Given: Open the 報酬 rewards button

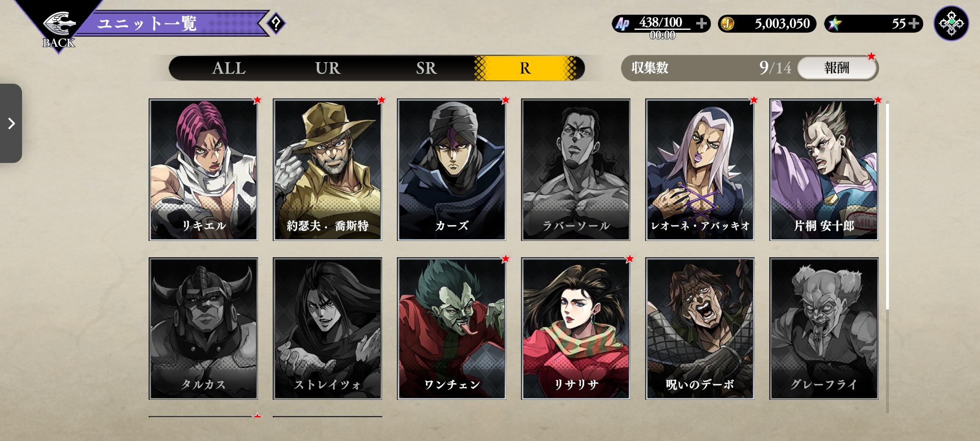Looking at the screenshot, I should click(837, 68).
